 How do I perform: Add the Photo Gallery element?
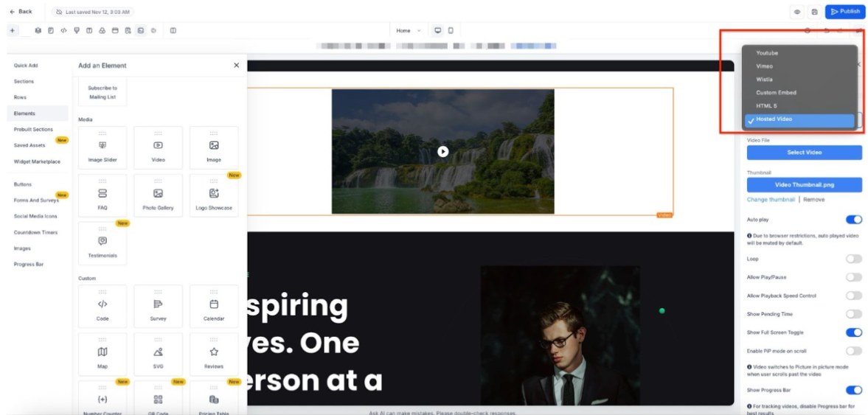coord(158,196)
